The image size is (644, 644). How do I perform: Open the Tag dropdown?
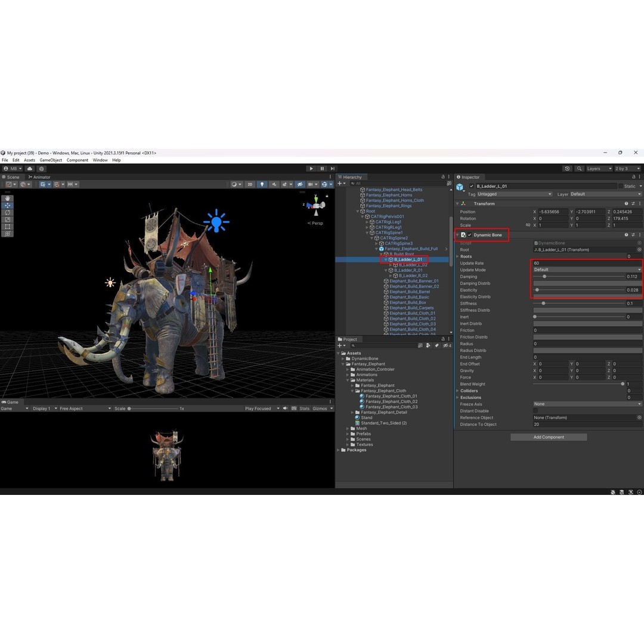click(514, 194)
